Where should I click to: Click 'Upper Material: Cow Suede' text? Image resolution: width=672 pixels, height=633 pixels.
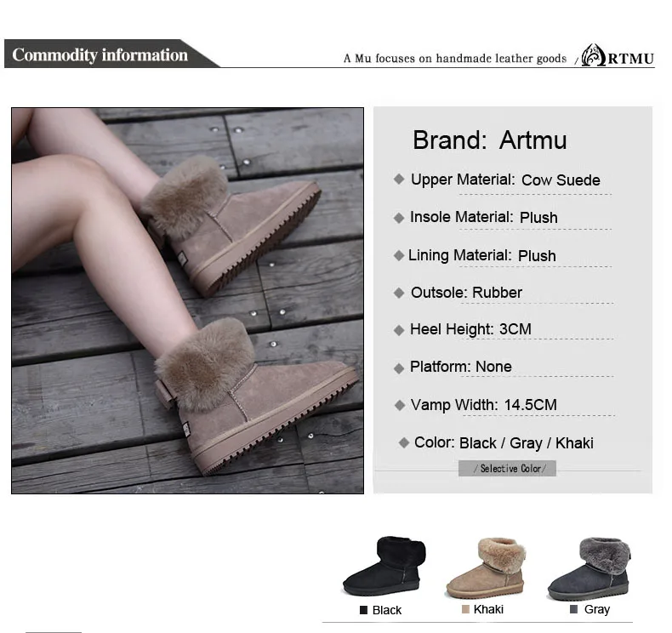[505, 180]
